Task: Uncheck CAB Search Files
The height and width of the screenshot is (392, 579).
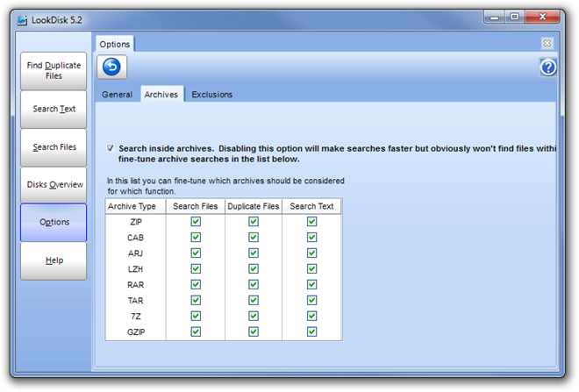Action: pyautogui.click(x=196, y=238)
